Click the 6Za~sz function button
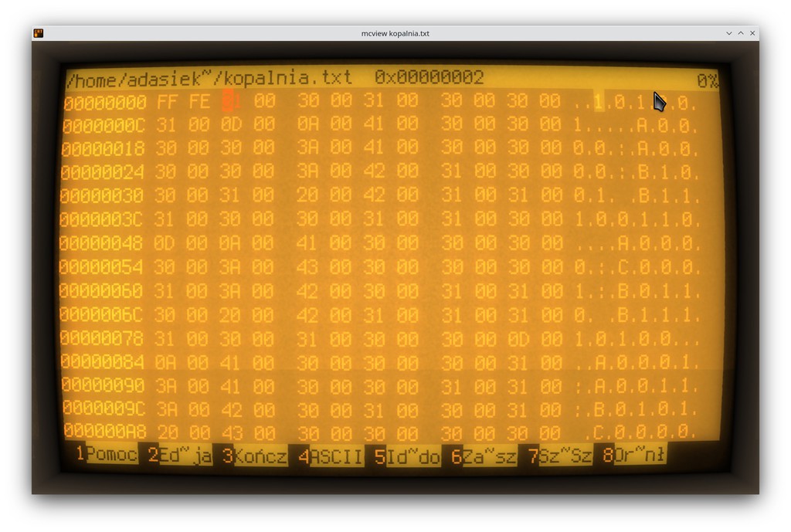This screenshot has width=791, height=532. pyautogui.click(x=484, y=457)
